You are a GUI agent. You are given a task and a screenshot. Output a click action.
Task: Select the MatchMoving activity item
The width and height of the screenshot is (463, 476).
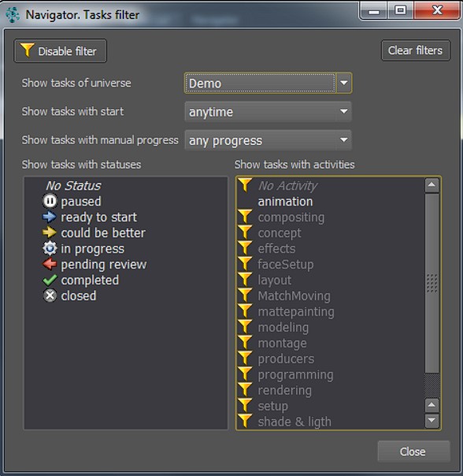[x=294, y=296]
